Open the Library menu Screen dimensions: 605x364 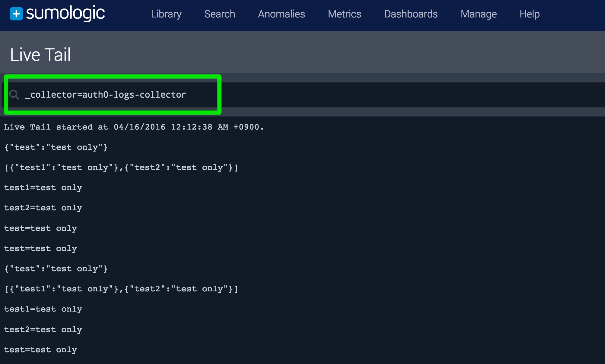pyautogui.click(x=166, y=14)
